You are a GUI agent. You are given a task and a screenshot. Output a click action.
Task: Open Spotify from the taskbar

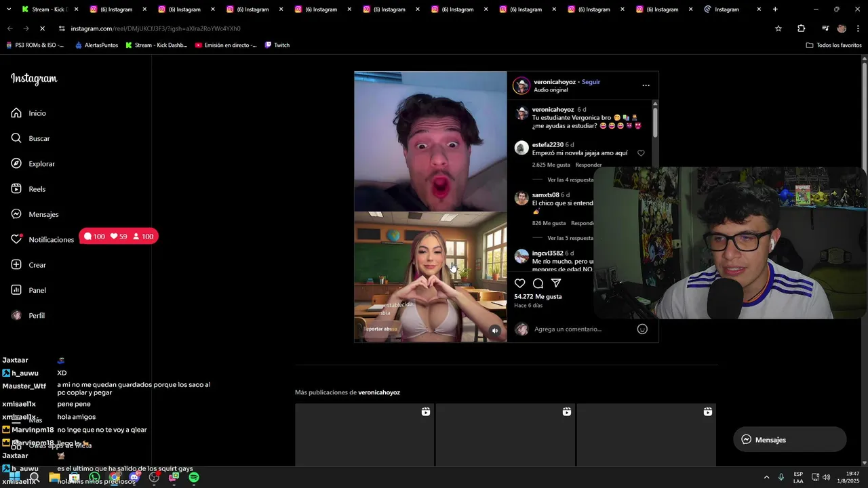tap(194, 477)
